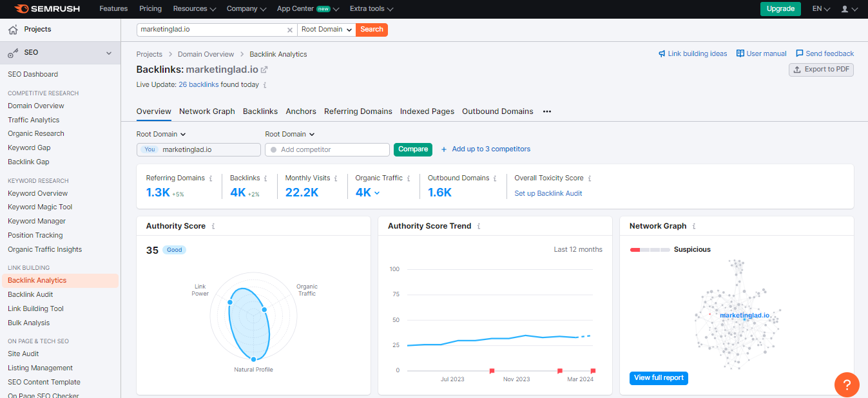Screen dimensions: 868x398
Task: Click Link Power point on radar chart
Action: [229, 302]
